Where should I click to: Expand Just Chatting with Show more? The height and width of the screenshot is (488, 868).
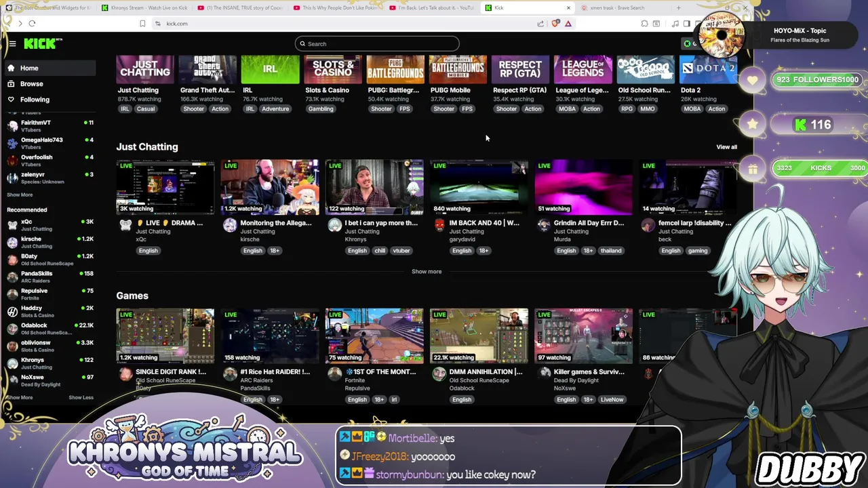[427, 272]
